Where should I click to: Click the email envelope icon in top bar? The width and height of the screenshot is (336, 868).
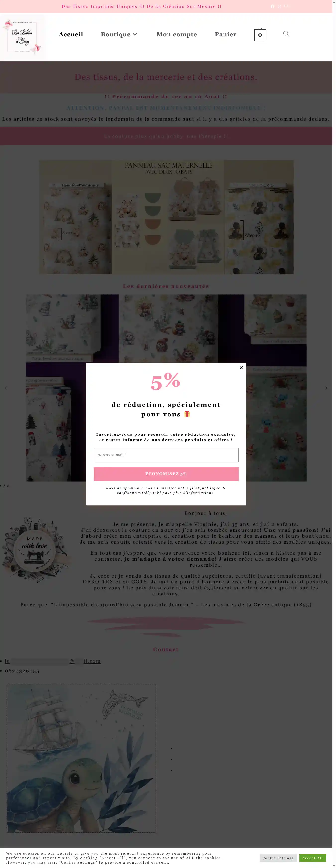286,6
